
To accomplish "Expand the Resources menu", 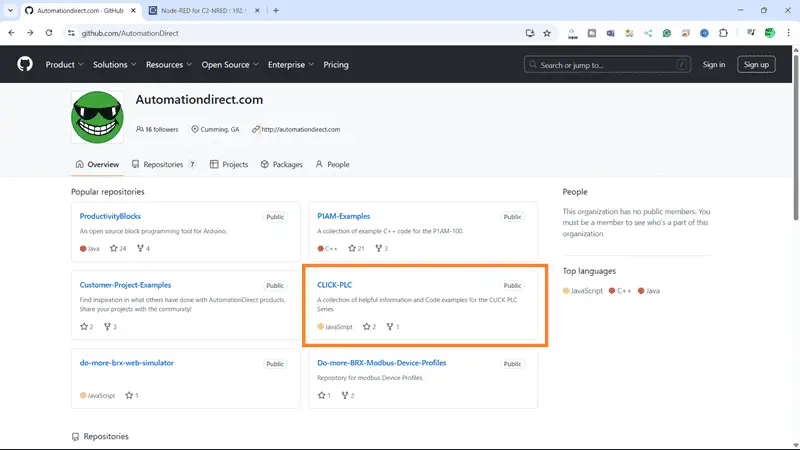I will tap(168, 65).
